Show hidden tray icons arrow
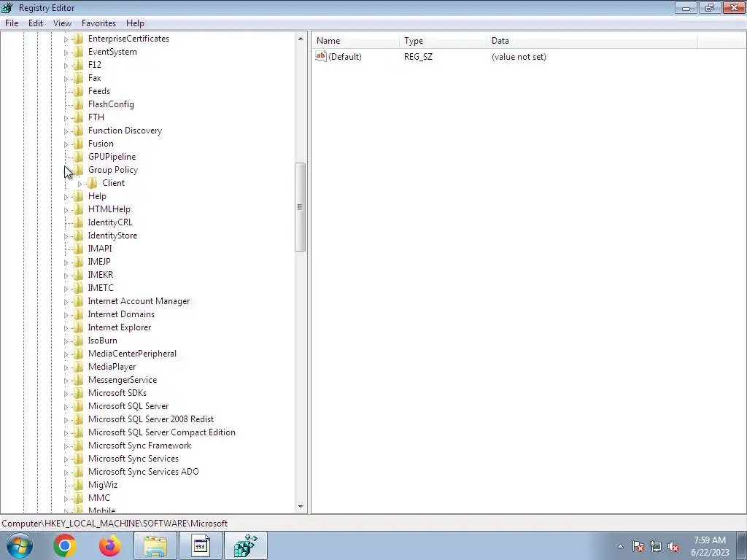This screenshot has height=560, width=747. click(620, 546)
